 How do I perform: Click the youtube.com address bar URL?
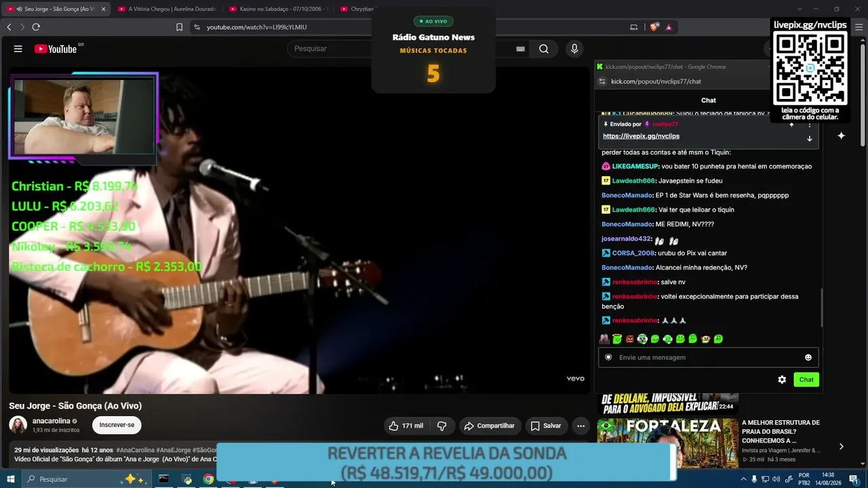(x=256, y=27)
